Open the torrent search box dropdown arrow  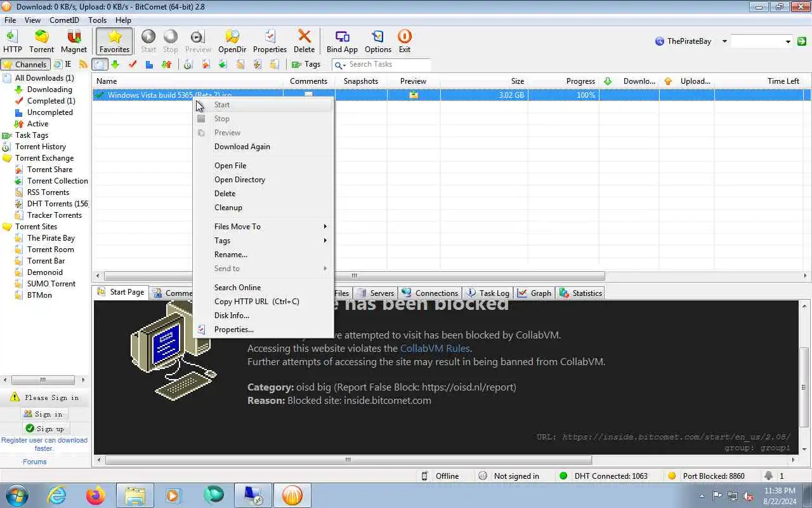tap(788, 42)
